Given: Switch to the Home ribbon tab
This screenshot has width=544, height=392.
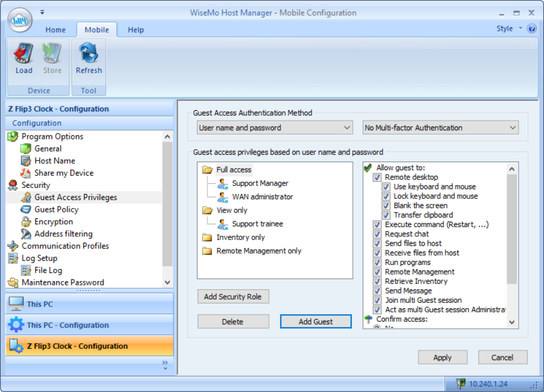Looking at the screenshot, I should point(56,30).
